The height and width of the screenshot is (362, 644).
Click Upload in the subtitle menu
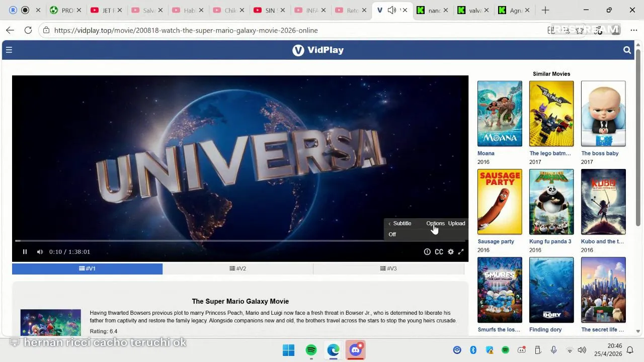tap(456, 223)
